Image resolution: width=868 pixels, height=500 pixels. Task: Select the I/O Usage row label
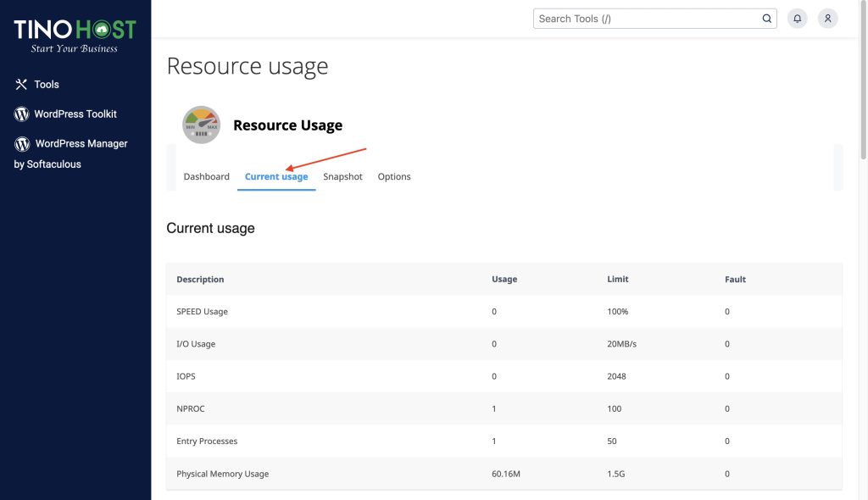(x=196, y=344)
